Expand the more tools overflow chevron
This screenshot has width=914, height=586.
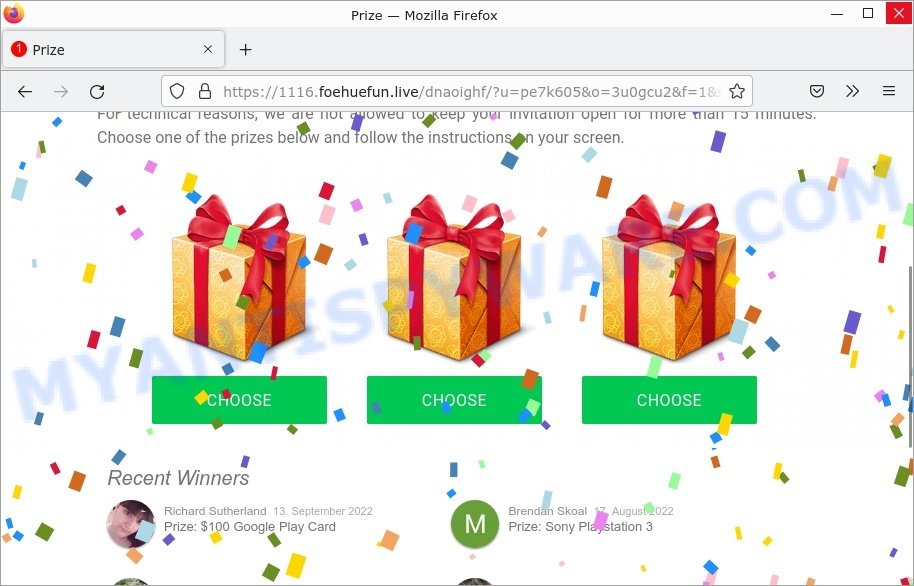tap(852, 91)
